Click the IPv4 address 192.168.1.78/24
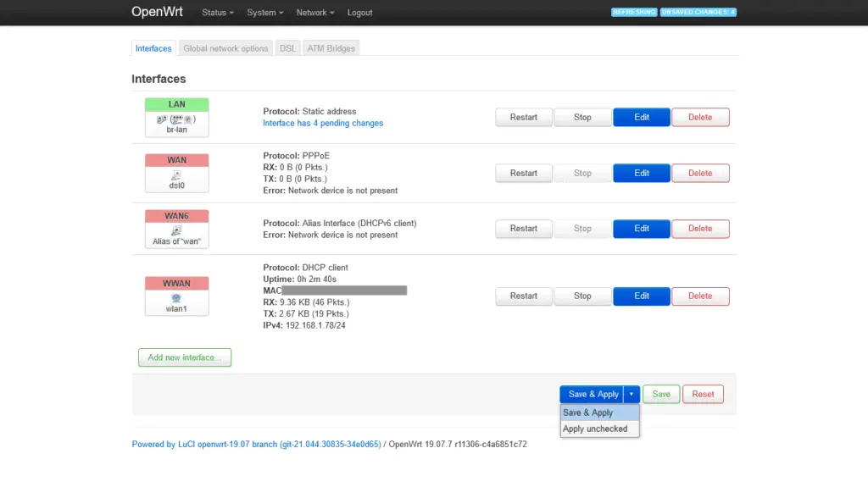 tap(315, 325)
